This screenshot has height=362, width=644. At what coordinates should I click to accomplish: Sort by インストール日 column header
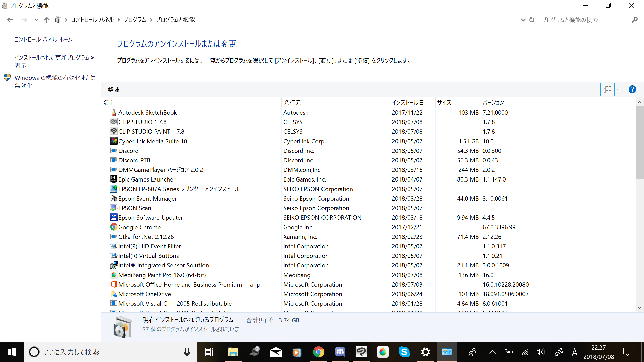[408, 103]
